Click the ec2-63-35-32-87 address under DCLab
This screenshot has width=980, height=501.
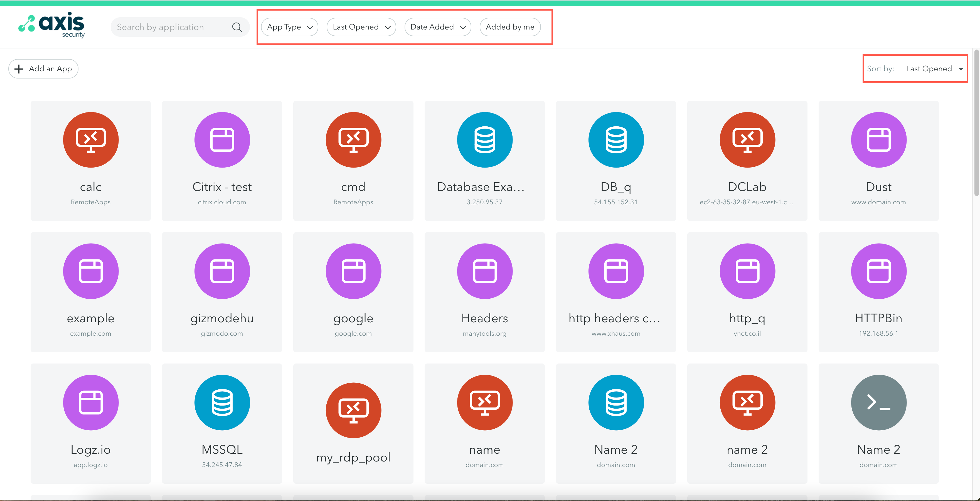pos(747,202)
